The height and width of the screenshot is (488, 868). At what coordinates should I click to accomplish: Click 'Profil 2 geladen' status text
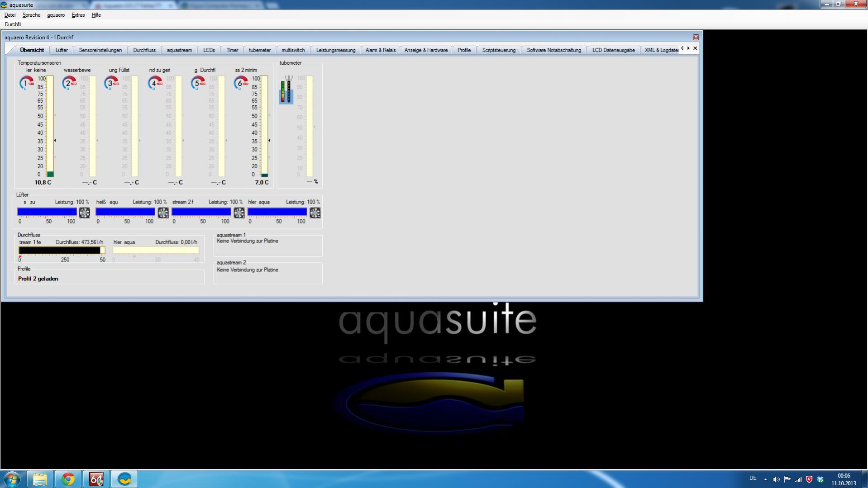click(38, 279)
